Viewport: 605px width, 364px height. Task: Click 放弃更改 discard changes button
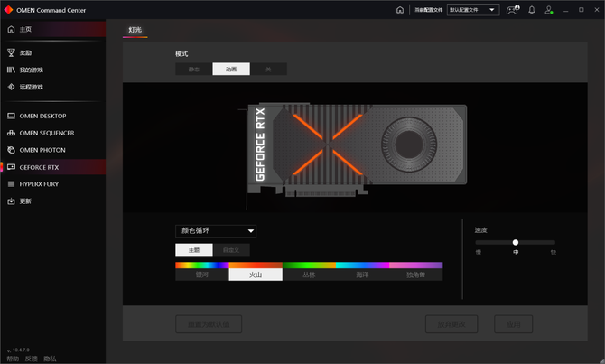[x=451, y=324]
